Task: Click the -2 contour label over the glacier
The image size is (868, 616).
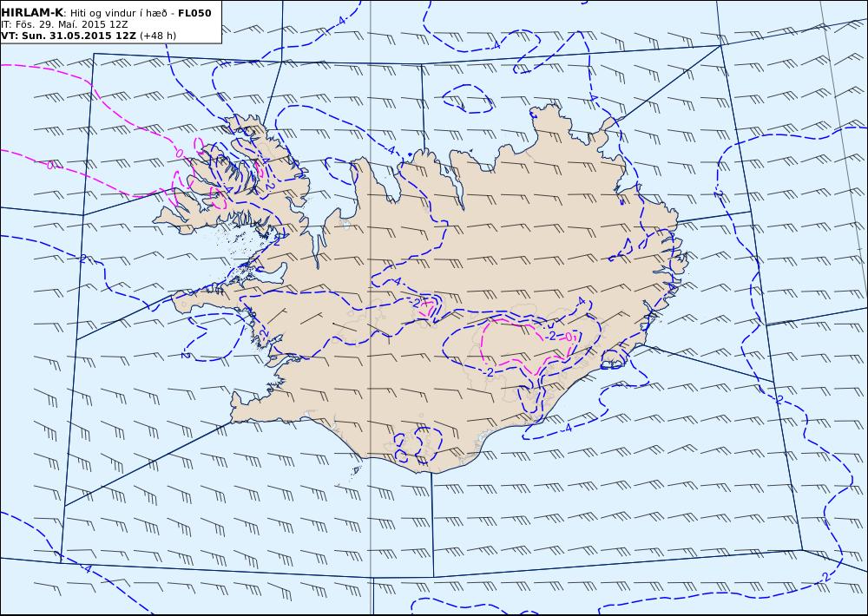Action: (x=550, y=336)
